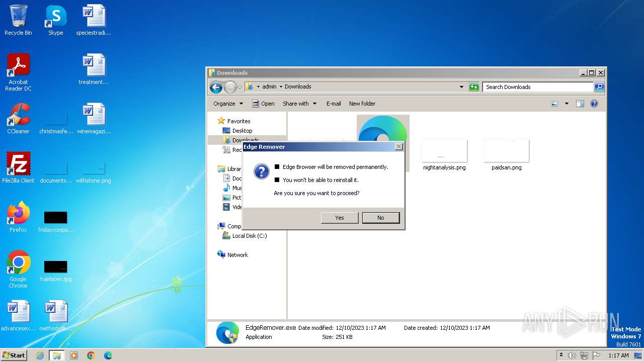Select hairlisten.jpg desktop file
Screen dimensions: 644x362
pyautogui.click(x=56, y=270)
